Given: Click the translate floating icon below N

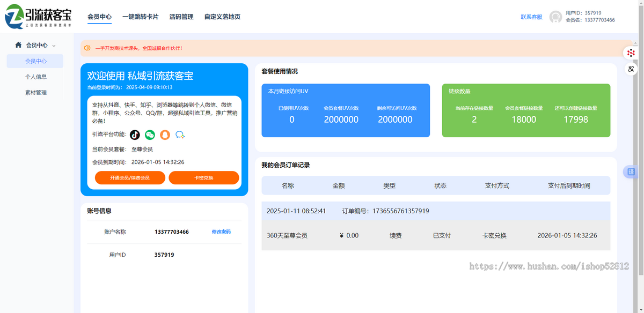Looking at the screenshot, I should (631, 69).
